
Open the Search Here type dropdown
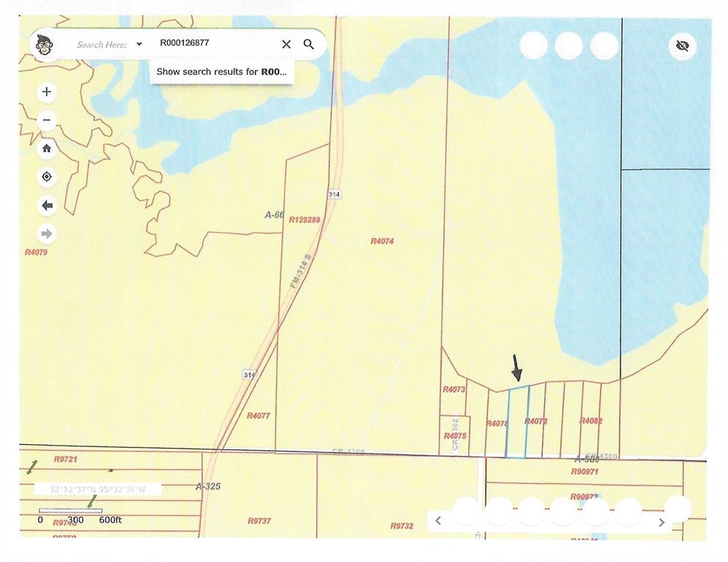click(x=139, y=45)
